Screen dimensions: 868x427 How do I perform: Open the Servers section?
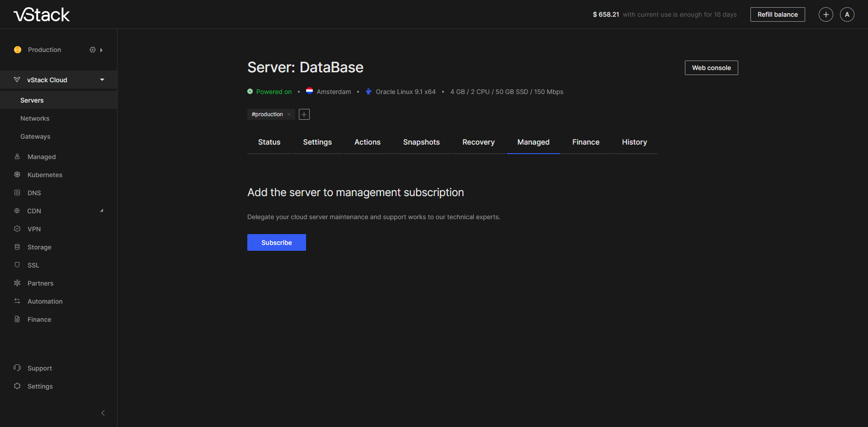point(59,100)
